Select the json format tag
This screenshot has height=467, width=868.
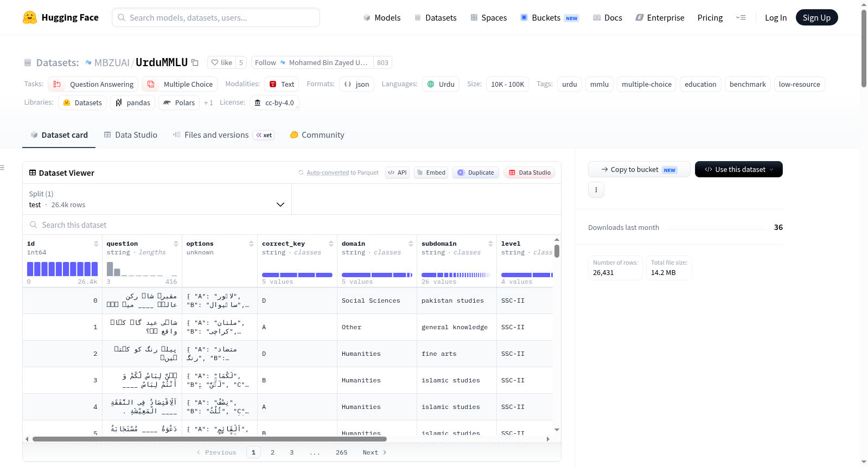356,84
